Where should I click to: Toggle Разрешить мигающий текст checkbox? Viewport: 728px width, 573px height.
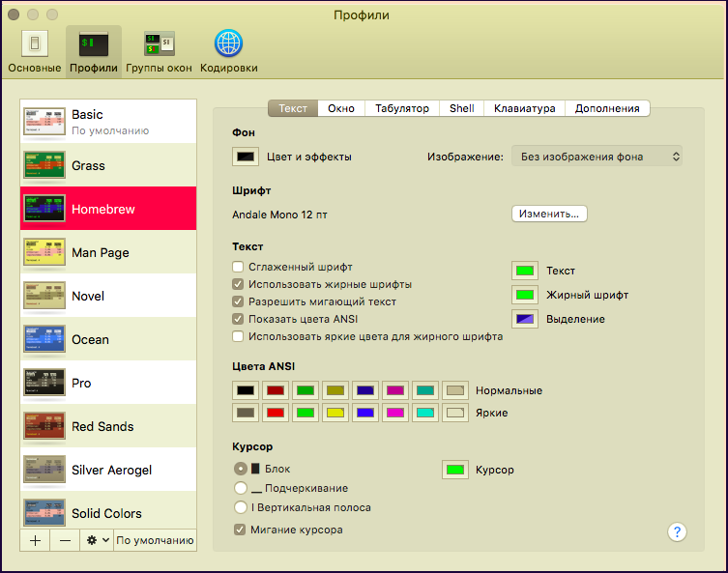click(238, 301)
